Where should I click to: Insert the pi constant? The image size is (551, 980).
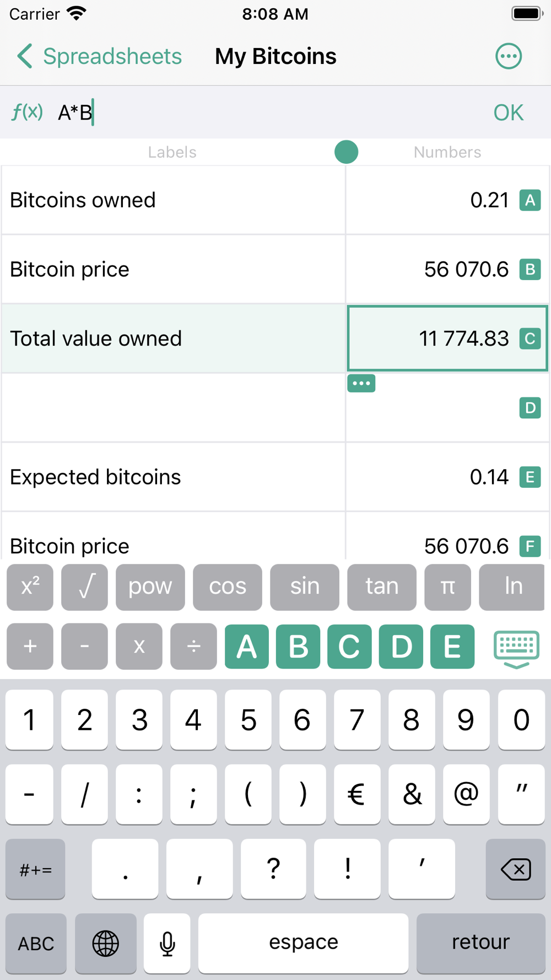pyautogui.click(x=447, y=587)
